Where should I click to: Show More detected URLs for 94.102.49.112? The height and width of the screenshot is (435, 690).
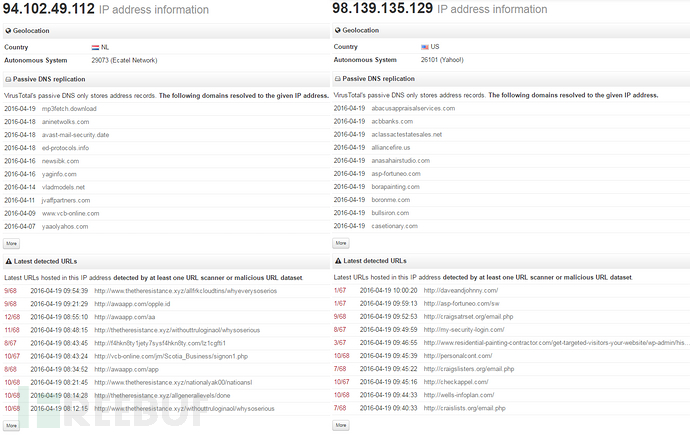[12, 425]
